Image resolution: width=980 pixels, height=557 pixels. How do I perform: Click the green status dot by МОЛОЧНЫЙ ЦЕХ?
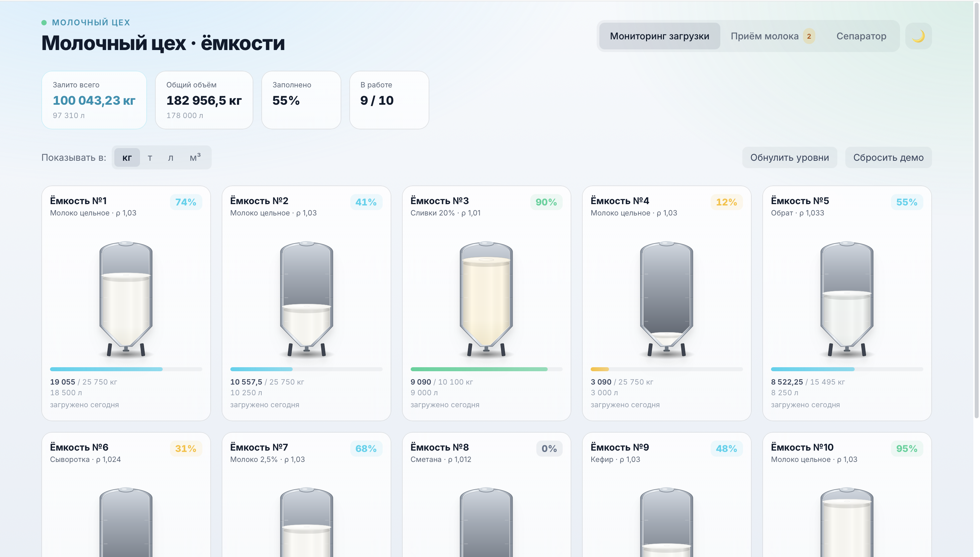44,23
